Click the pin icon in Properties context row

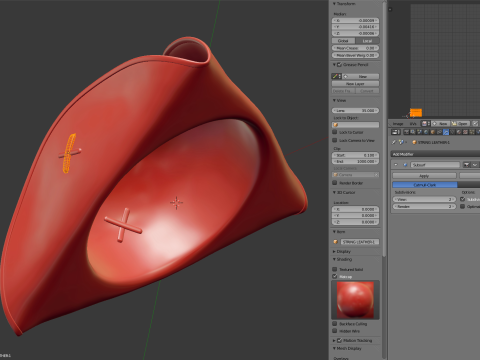[394, 142]
